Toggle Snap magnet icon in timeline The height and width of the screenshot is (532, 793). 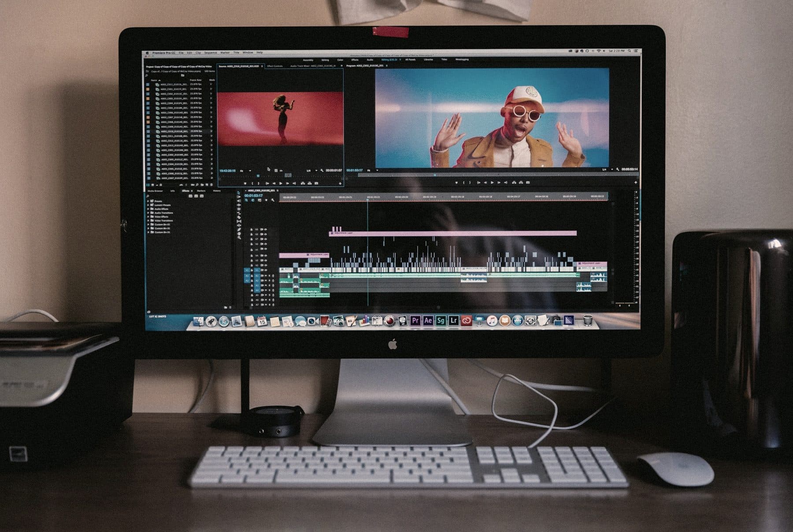point(253,200)
